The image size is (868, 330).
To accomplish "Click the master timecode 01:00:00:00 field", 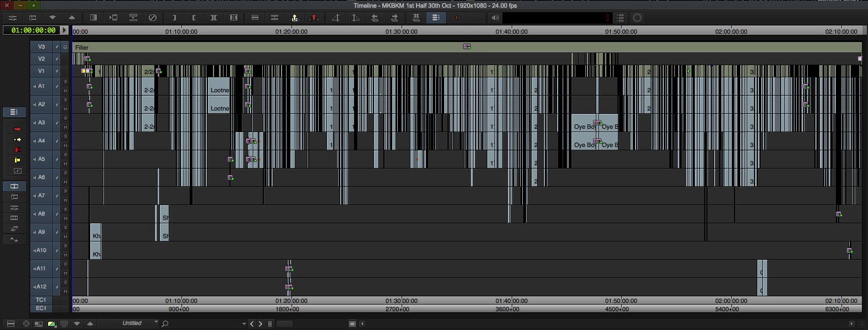I will tap(32, 30).
